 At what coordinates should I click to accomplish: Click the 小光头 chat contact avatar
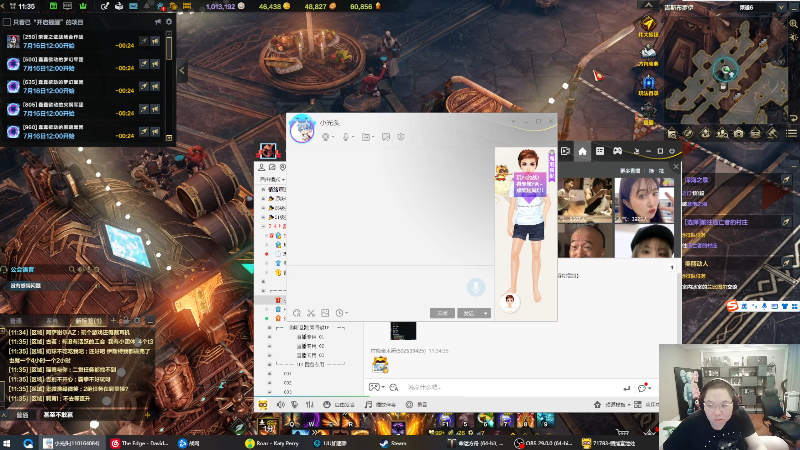click(302, 129)
